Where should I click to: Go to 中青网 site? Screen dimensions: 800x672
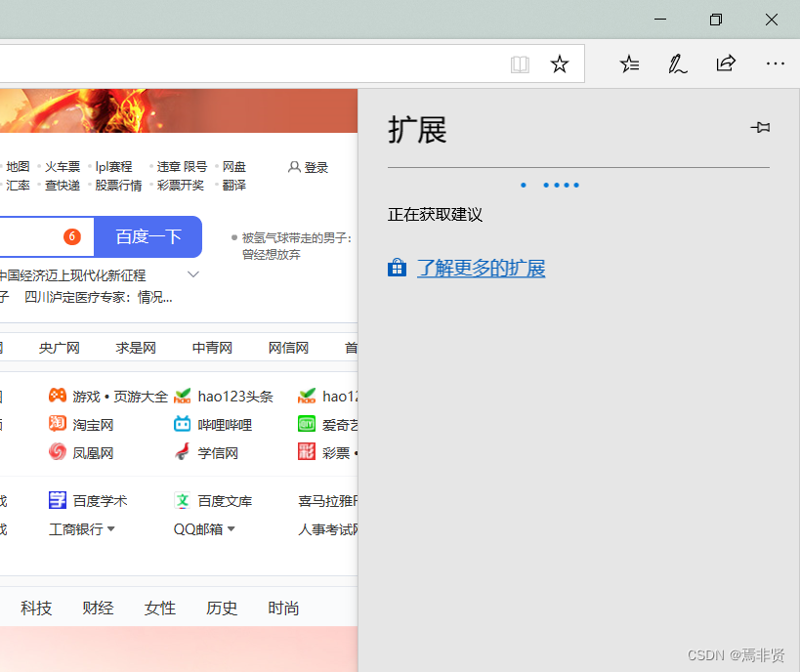(x=212, y=348)
